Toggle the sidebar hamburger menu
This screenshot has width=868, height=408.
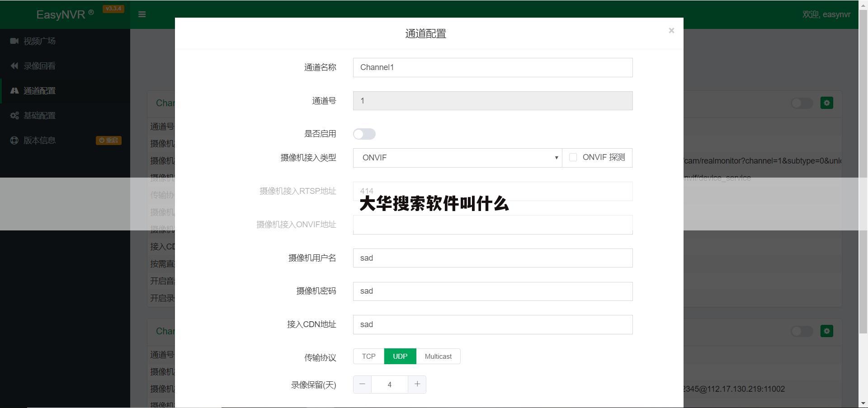tap(142, 14)
